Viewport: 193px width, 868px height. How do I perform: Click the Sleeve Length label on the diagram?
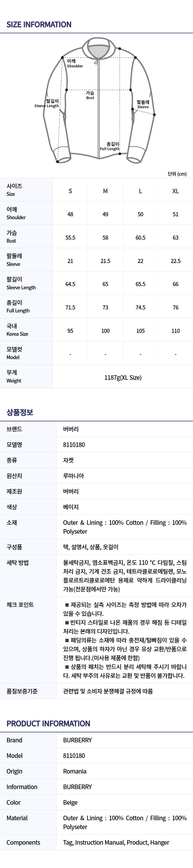coord(47,103)
